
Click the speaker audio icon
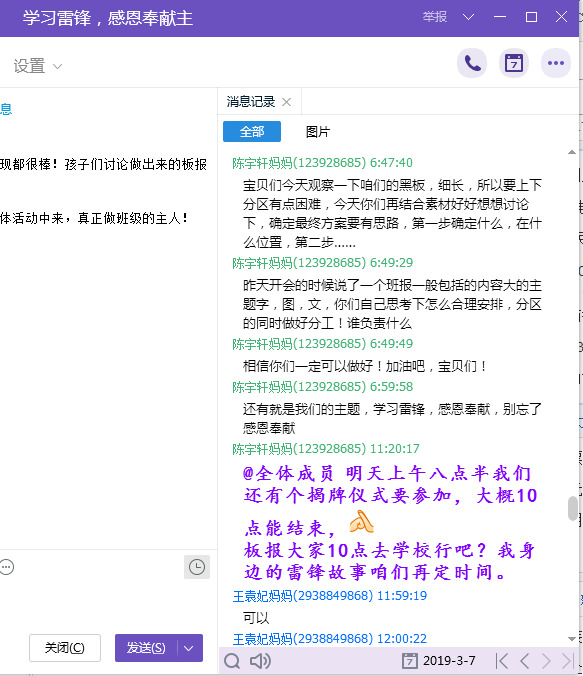260,660
